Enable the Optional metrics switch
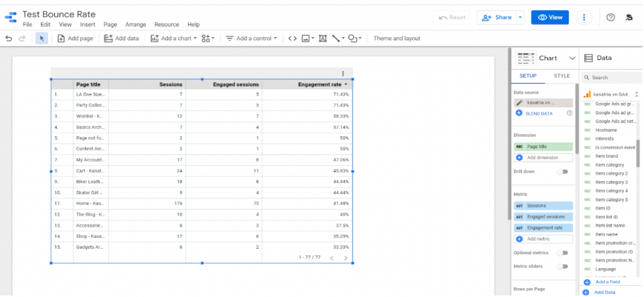 [562, 252]
